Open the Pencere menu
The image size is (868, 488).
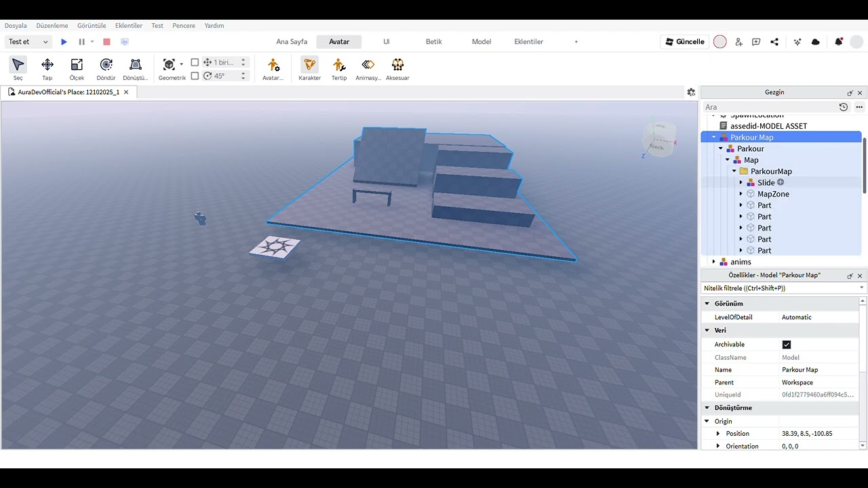(x=184, y=26)
